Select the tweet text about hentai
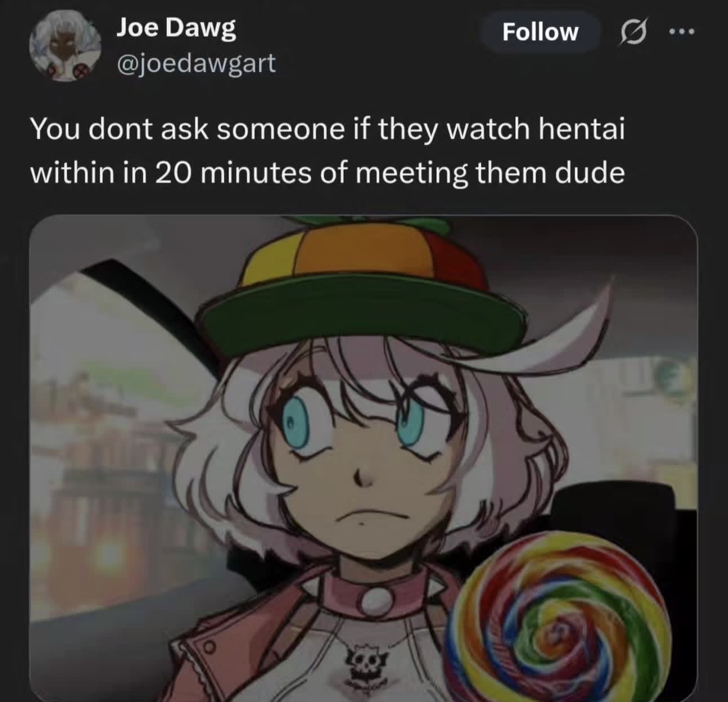This screenshot has width=728, height=702. click(x=328, y=151)
